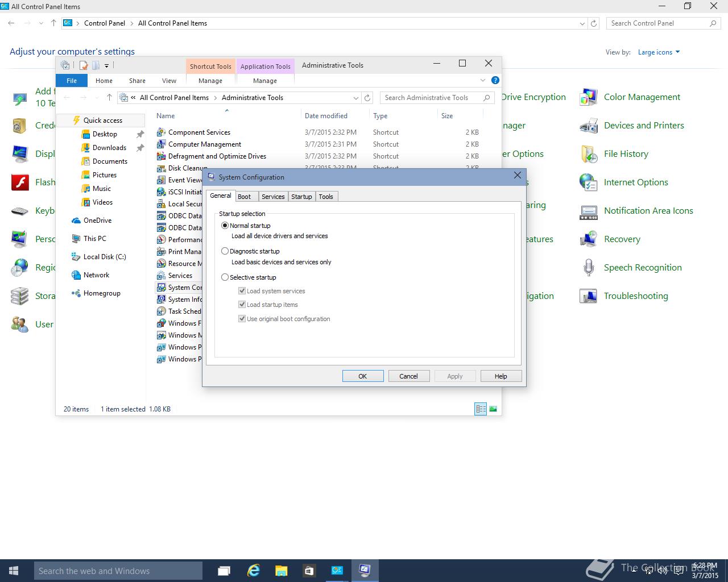Click the Windows Start button

point(14,571)
